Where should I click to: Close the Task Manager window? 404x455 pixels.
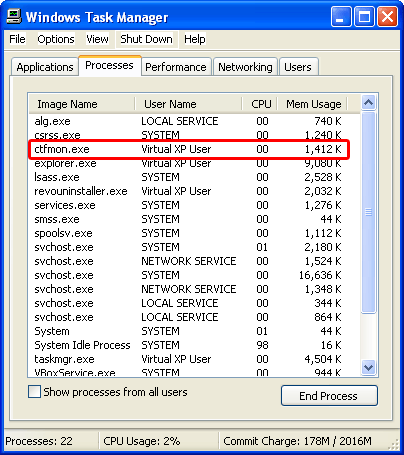point(387,16)
